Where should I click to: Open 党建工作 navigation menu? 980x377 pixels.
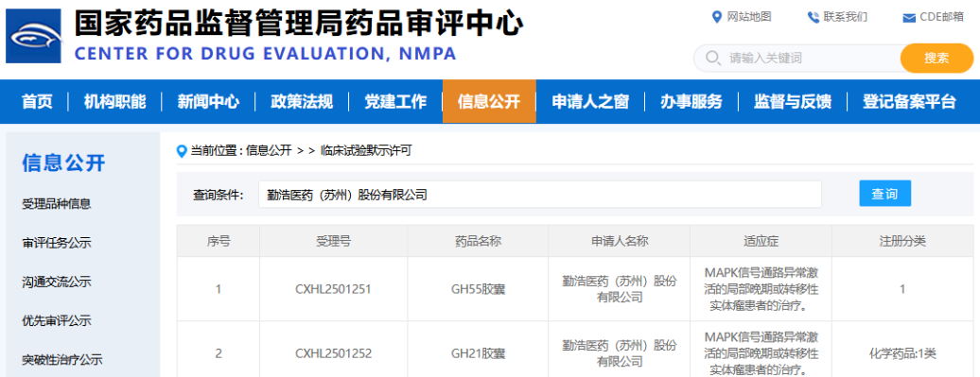coord(395,102)
